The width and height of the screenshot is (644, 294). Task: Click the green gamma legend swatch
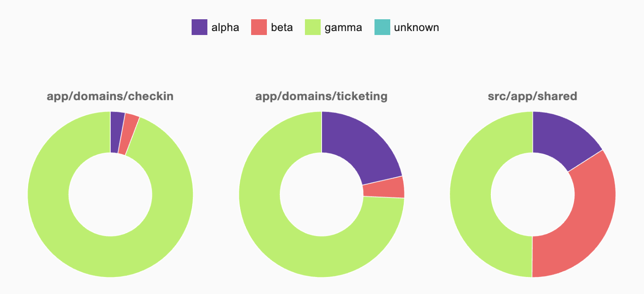[312, 27]
